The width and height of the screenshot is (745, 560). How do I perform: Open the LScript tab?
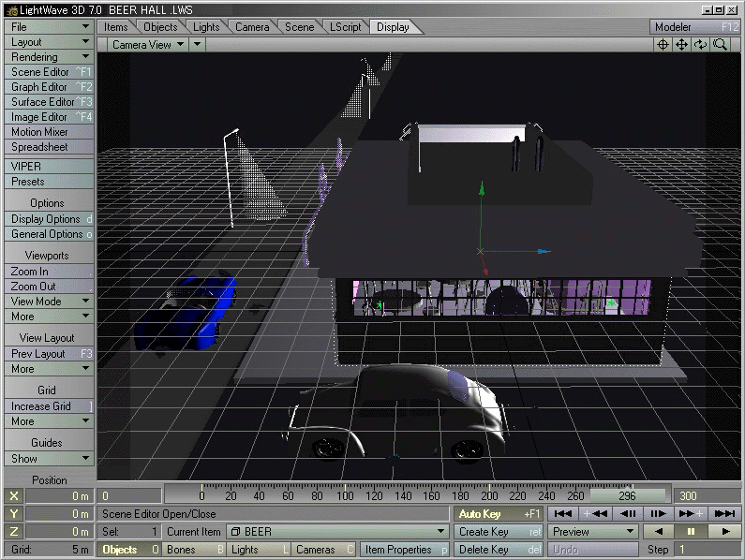345,27
